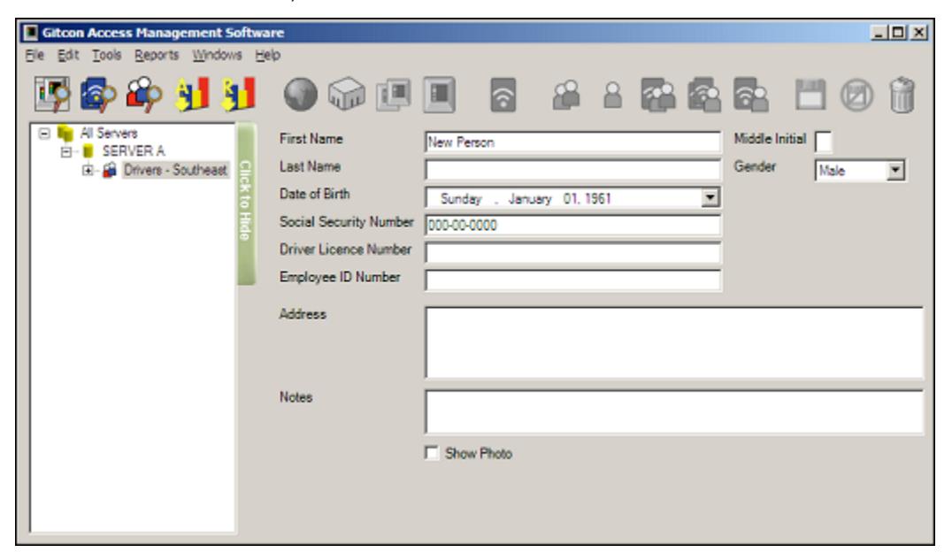Open the Date of Birth calendar dropdown
The height and width of the screenshot is (560, 952).
pyautogui.click(x=710, y=197)
